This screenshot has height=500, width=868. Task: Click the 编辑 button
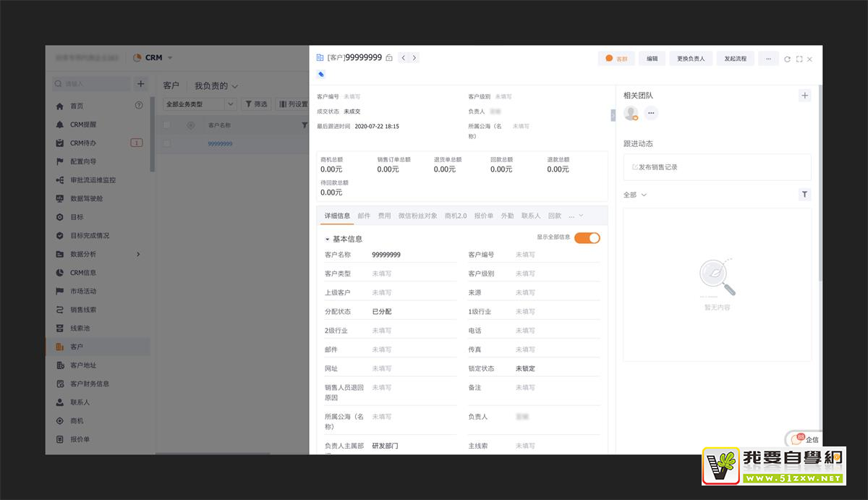(652, 59)
